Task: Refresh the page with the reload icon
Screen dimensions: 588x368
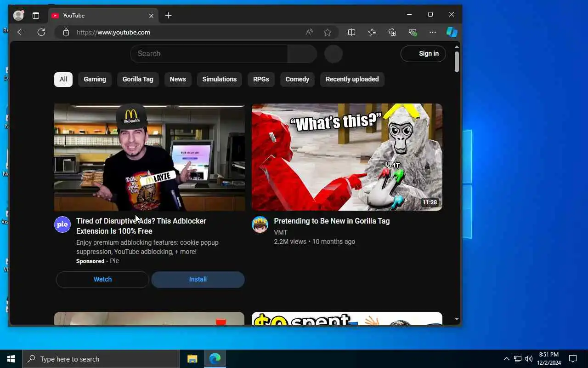Action: point(41,32)
